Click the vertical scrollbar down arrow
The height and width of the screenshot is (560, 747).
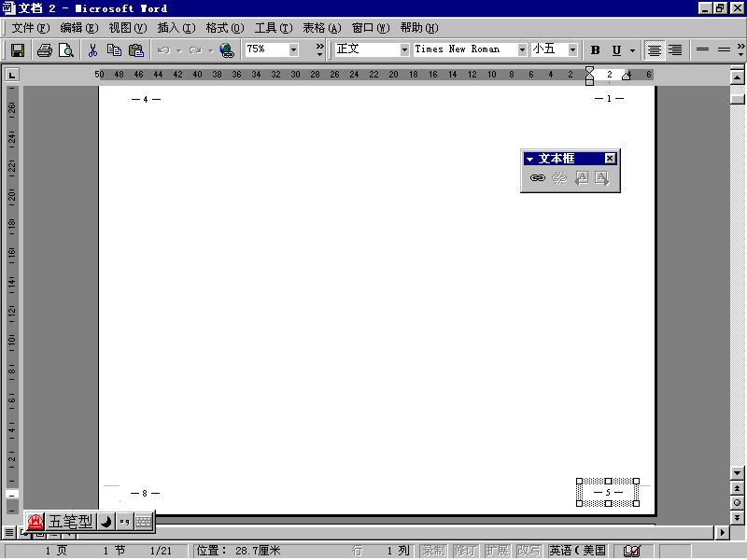tap(737, 474)
